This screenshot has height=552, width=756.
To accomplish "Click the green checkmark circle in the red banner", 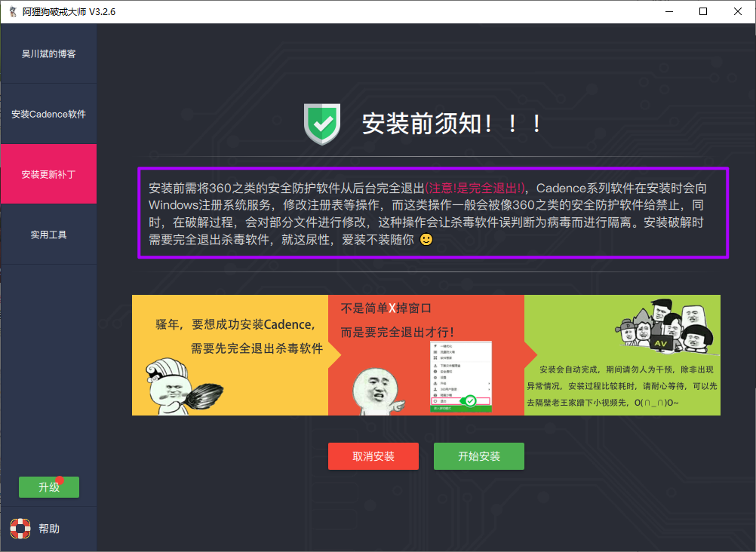I will pyautogui.click(x=470, y=401).
